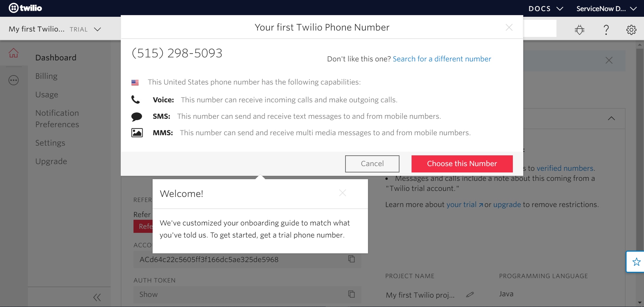
Task: Dismiss the Welcome popup
Action: (342, 193)
